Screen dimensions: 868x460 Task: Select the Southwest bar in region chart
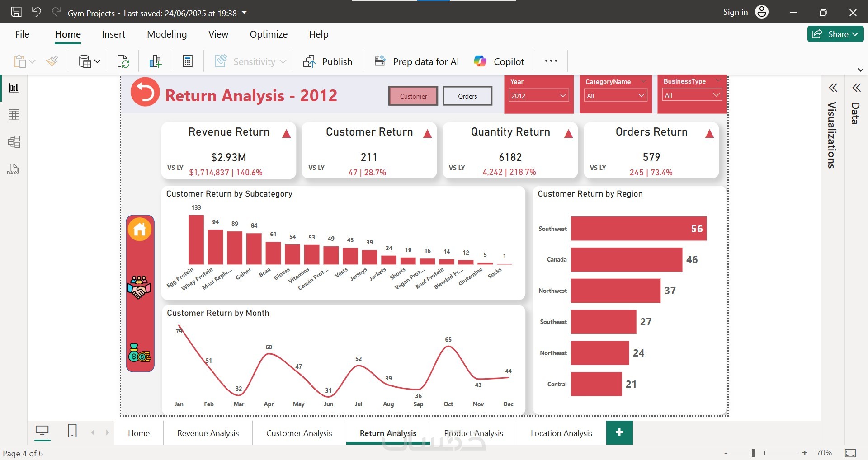638,229
